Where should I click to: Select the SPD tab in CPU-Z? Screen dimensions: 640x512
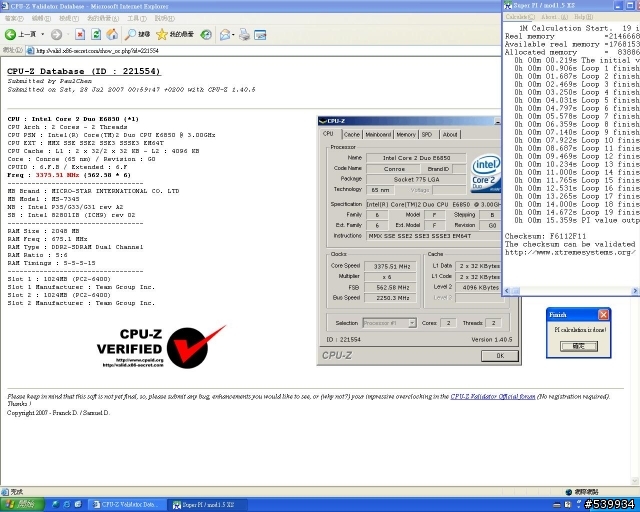point(427,134)
